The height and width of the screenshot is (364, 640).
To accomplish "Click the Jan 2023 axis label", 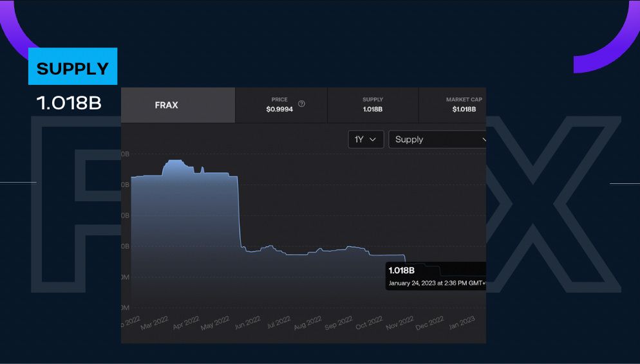I will click(x=461, y=323).
